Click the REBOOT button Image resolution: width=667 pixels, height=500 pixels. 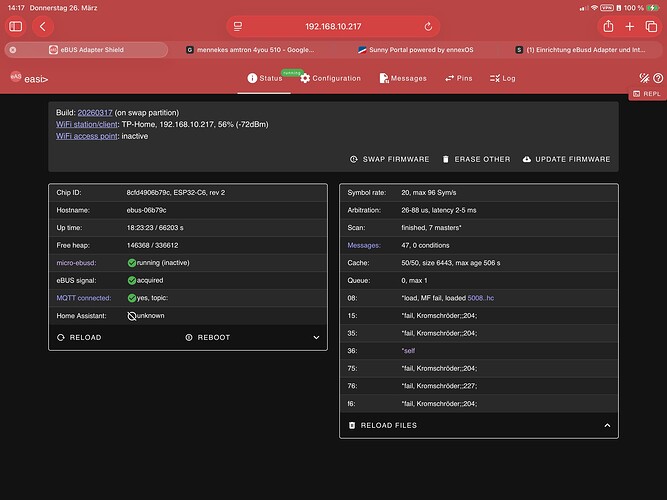coord(208,337)
